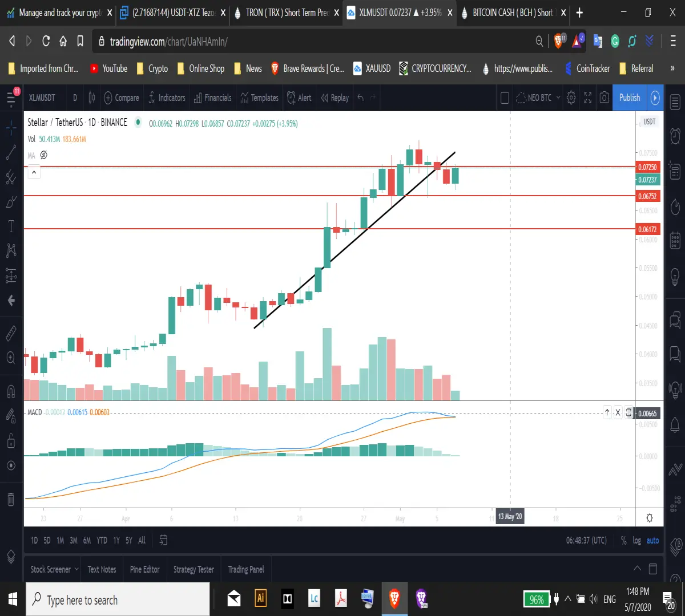Open candlestick chart style selector
Viewport: 685px width, 616px height.
(92, 98)
